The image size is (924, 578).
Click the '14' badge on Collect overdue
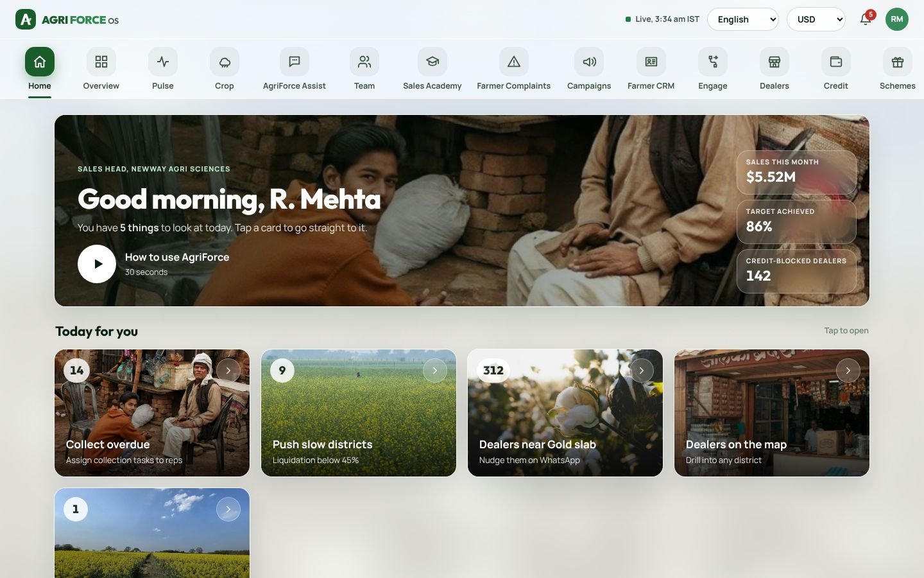coord(76,371)
